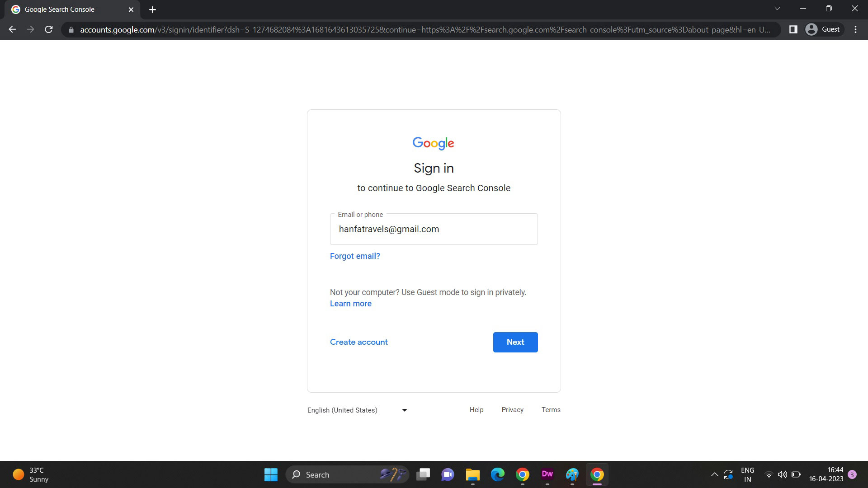This screenshot has width=868, height=488.
Task: Launch Microsoft Edge from taskbar
Action: (498, 474)
